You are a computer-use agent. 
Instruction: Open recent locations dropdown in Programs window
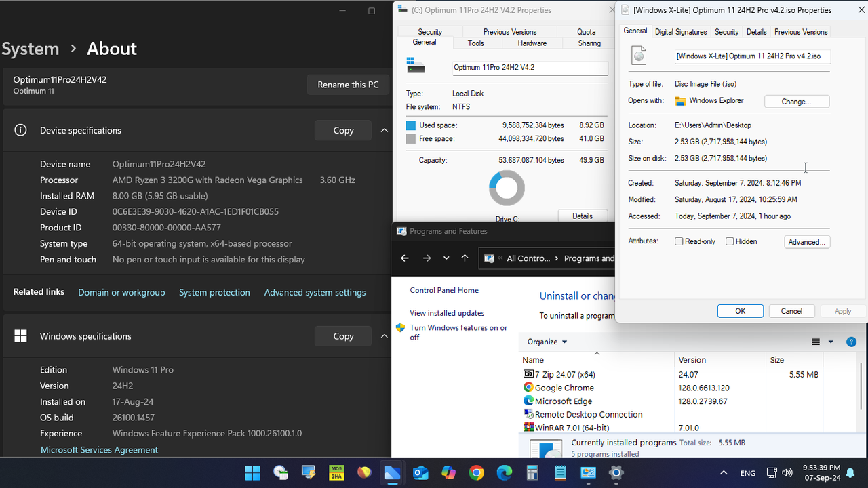[x=446, y=258]
